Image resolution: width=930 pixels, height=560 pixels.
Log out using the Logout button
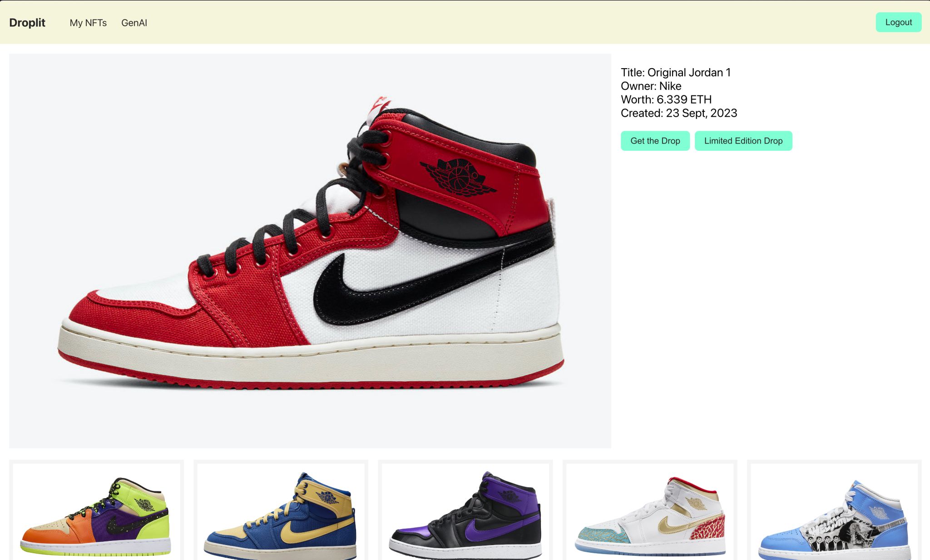898,22
